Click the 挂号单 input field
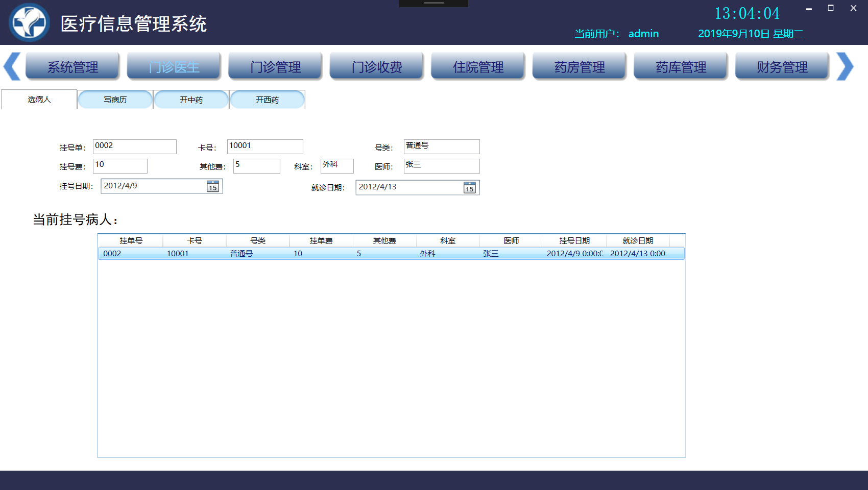868x490 pixels. click(x=135, y=146)
